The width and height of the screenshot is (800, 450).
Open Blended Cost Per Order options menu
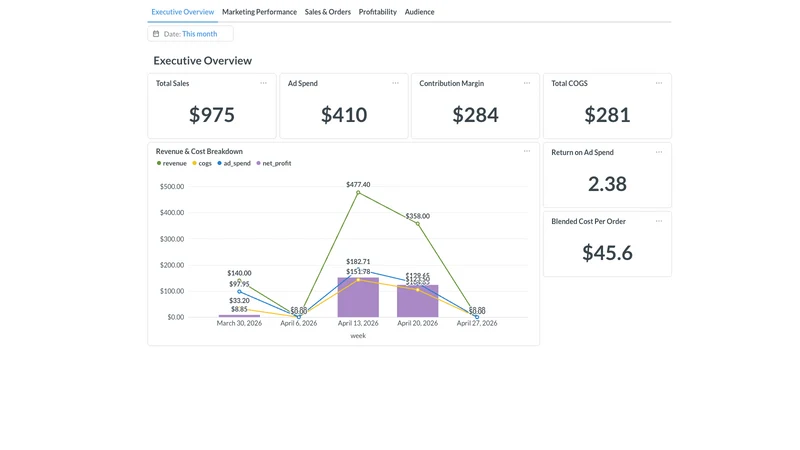pos(659,221)
